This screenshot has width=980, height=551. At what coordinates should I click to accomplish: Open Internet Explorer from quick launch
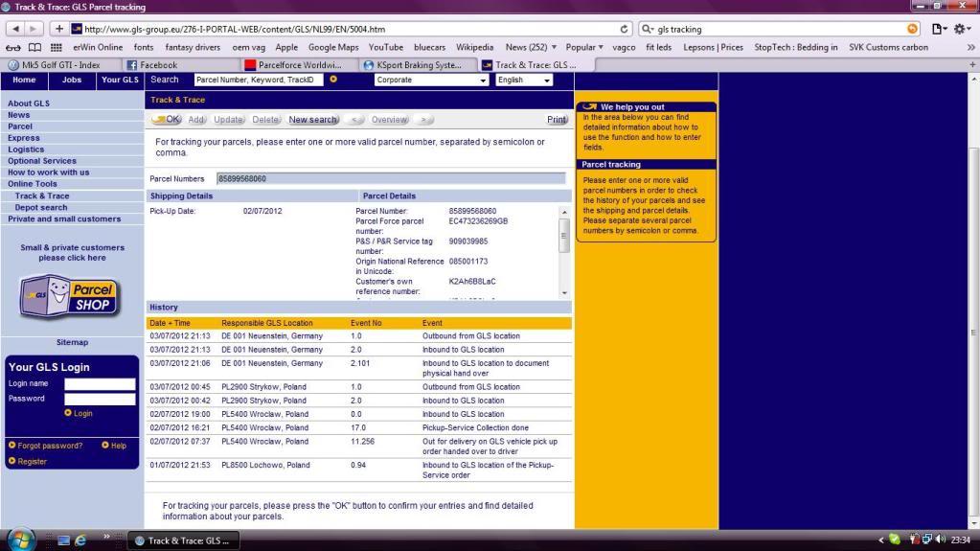[x=80, y=540]
